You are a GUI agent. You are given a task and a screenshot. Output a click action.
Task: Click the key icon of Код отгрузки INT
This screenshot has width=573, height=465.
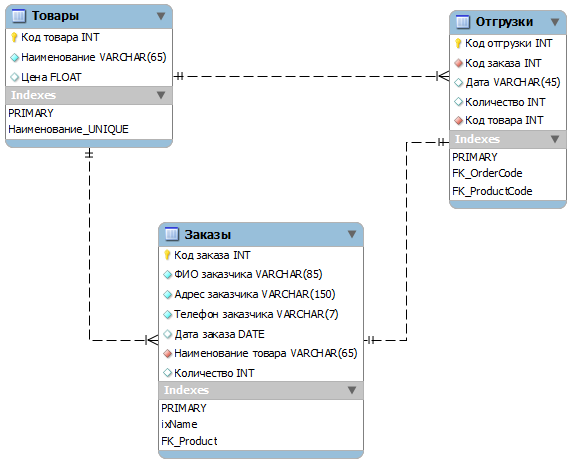(x=458, y=43)
